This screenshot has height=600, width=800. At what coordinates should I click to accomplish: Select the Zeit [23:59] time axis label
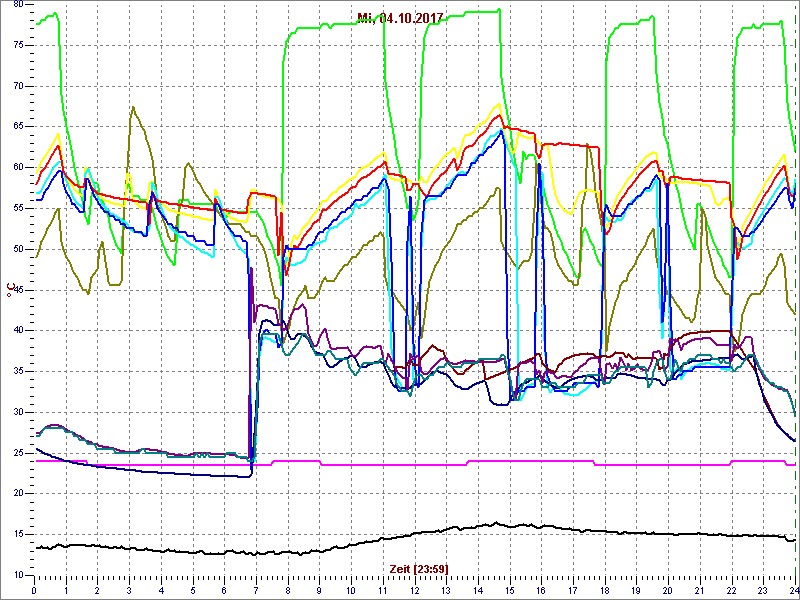coord(419,568)
